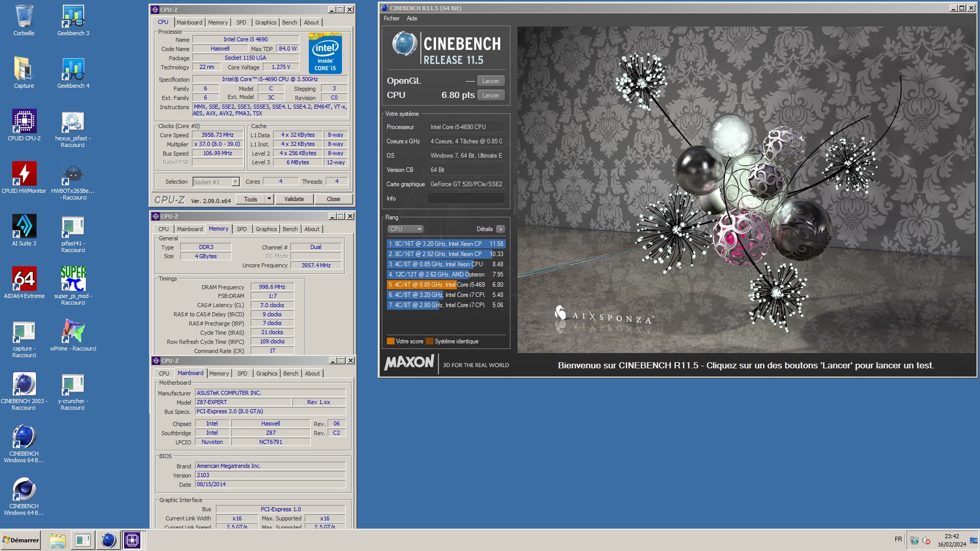Select the y-cruncher shortcut icon
The image size is (980, 551).
73,392
